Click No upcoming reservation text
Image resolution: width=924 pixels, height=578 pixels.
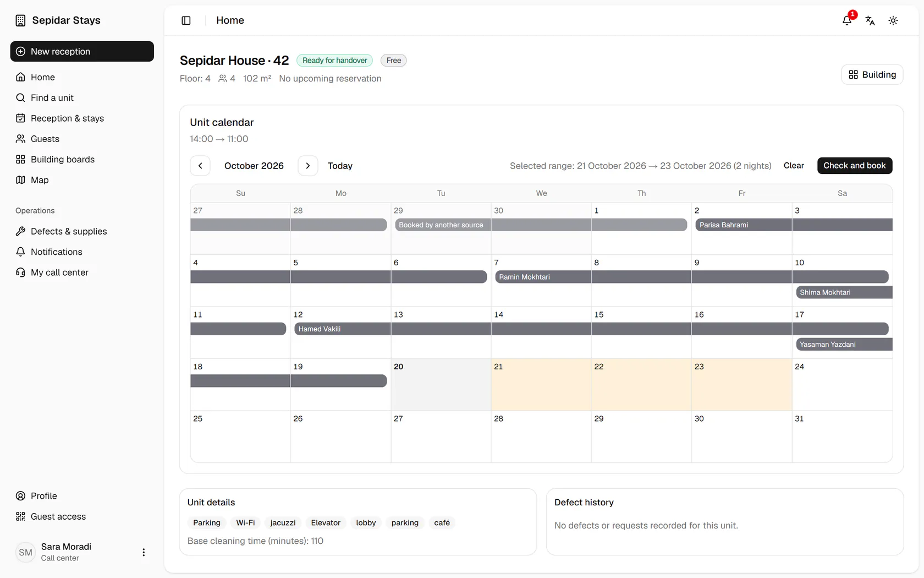click(330, 79)
